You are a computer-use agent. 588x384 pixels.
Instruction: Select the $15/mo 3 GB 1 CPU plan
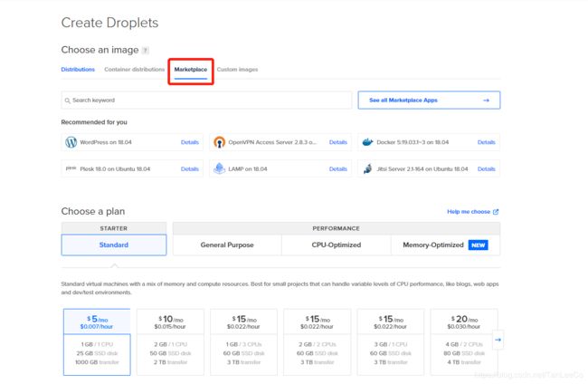(x=391, y=342)
